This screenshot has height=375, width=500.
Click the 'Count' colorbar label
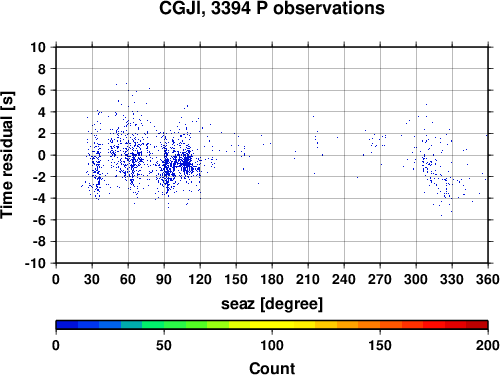tap(272, 368)
